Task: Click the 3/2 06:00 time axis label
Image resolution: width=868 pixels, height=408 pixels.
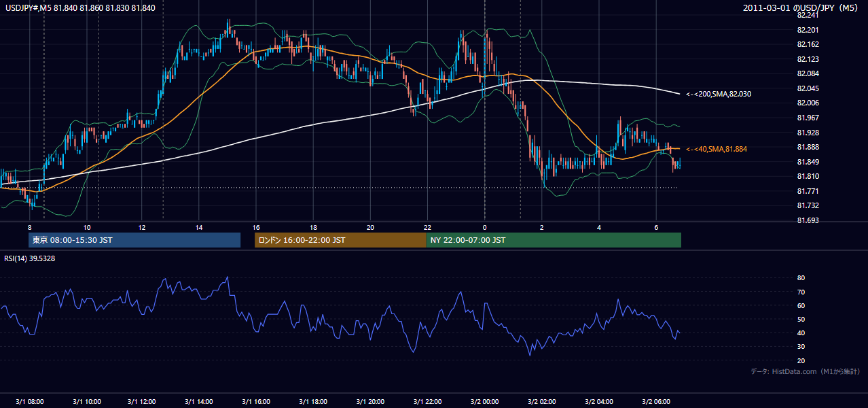Action: (656, 401)
